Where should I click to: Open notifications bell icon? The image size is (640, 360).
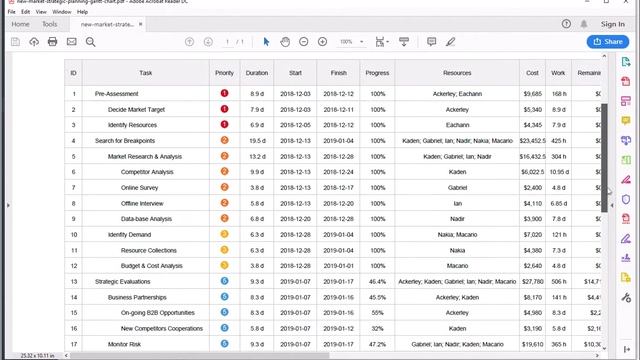pos(584,24)
